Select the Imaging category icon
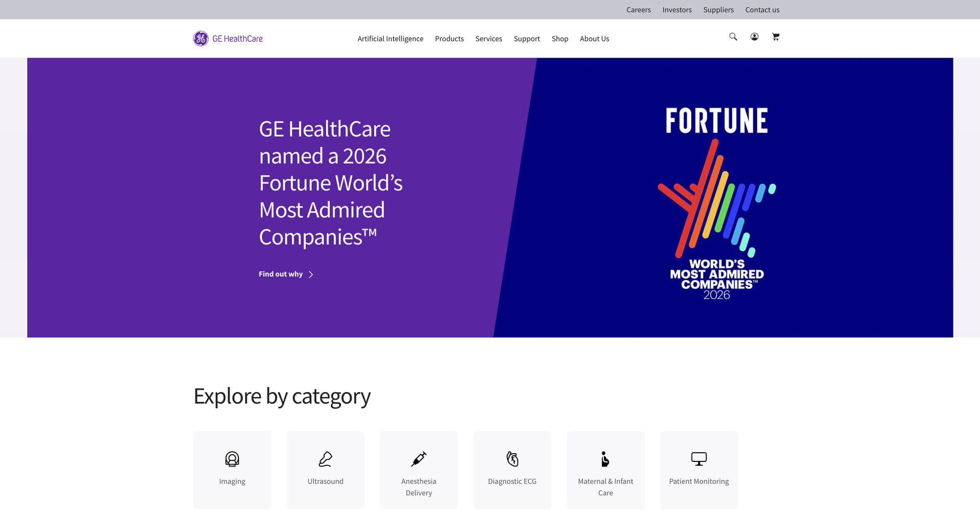 click(x=232, y=458)
